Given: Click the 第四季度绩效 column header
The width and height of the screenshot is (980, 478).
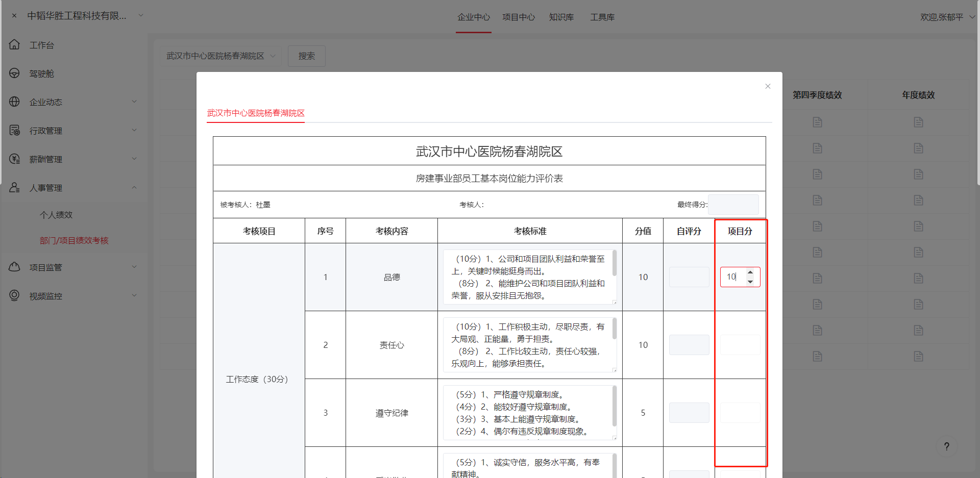Looking at the screenshot, I should (x=817, y=95).
